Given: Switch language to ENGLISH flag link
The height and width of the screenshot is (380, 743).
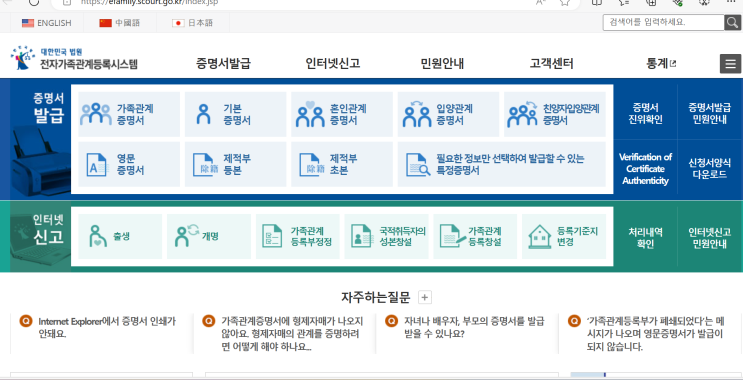Looking at the screenshot, I should [x=46, y=23].
